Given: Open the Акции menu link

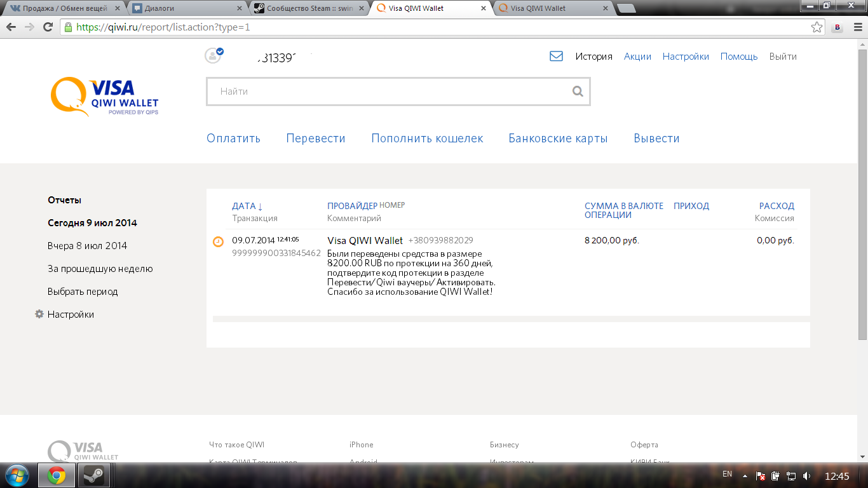Looking at the screenshot, I should coord(637,57).
